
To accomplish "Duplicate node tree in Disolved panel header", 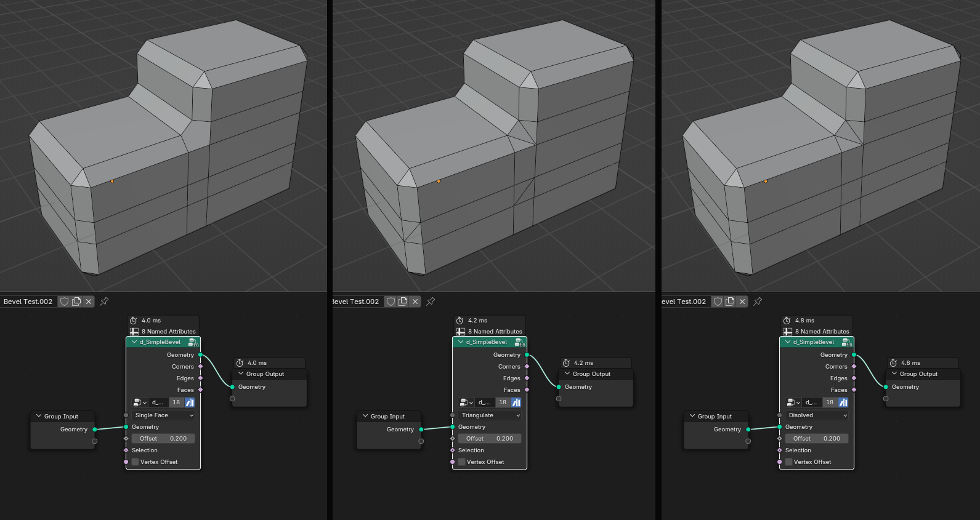I will pos(730,302).
